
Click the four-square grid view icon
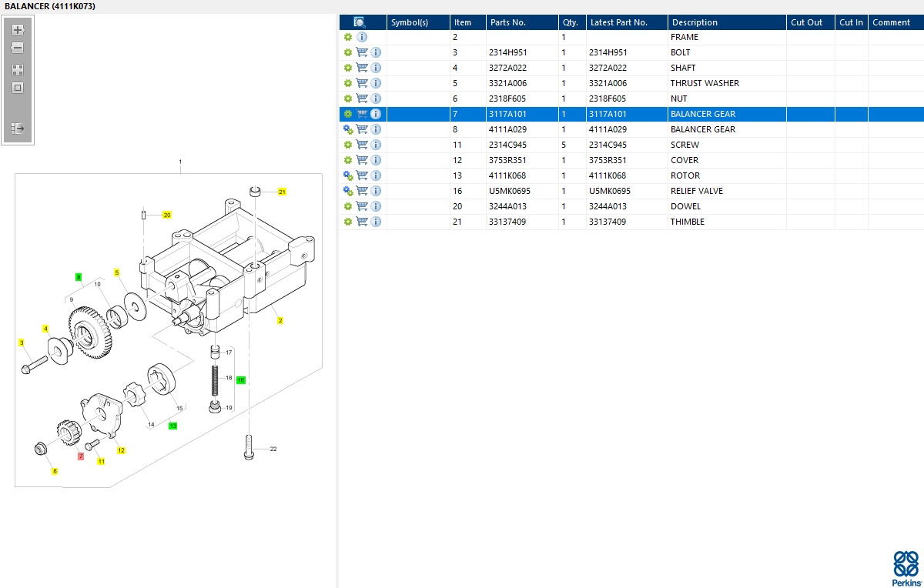click(18, 69)
